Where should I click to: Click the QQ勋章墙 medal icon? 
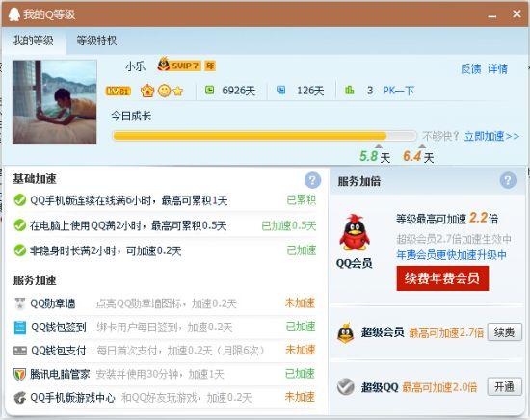[20, 303]
